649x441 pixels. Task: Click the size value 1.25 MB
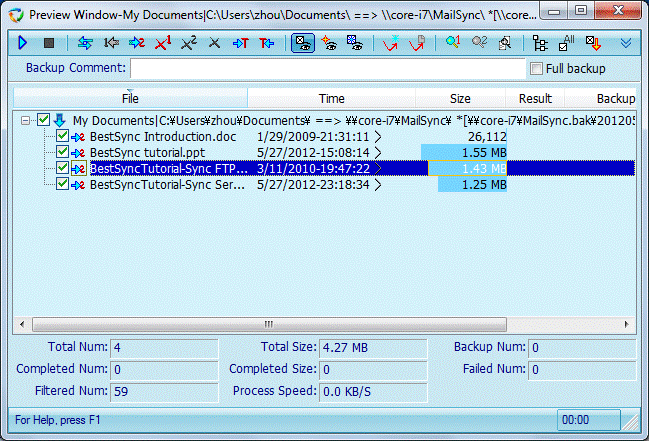[484, 185]
